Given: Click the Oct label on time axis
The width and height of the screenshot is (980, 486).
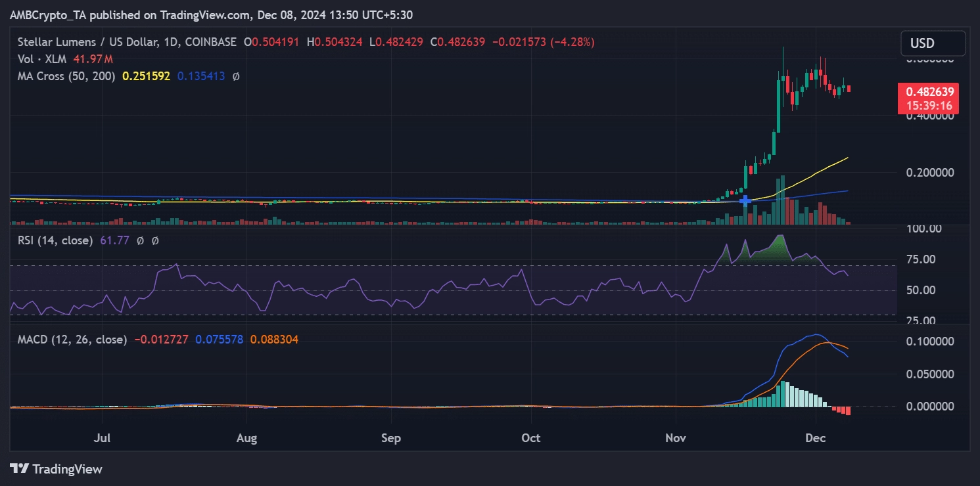Looking at the screenshot, I should click(530, 437).
